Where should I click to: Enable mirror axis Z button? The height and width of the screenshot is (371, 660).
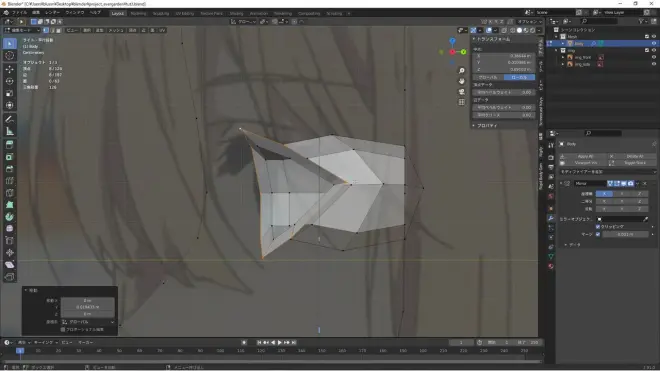click(639, 194)
